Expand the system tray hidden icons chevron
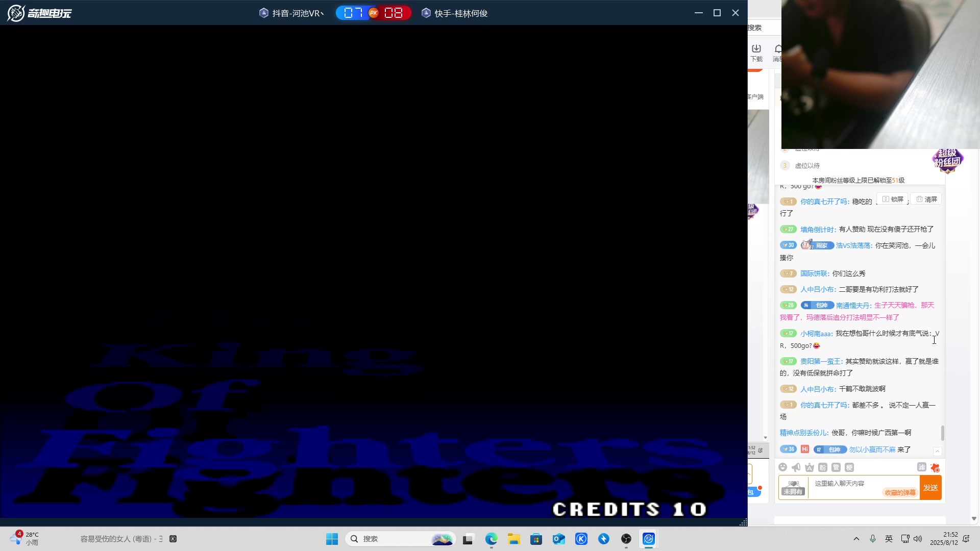 [856, 539]
